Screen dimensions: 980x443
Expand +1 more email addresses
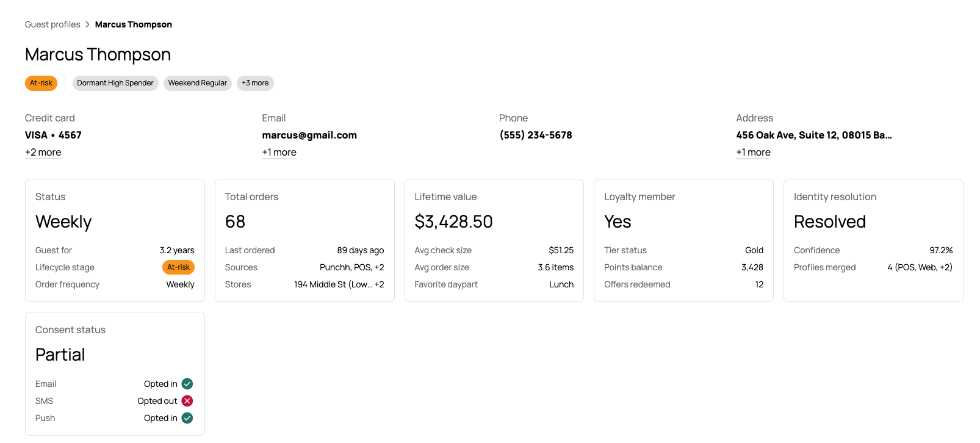point(279,153)
